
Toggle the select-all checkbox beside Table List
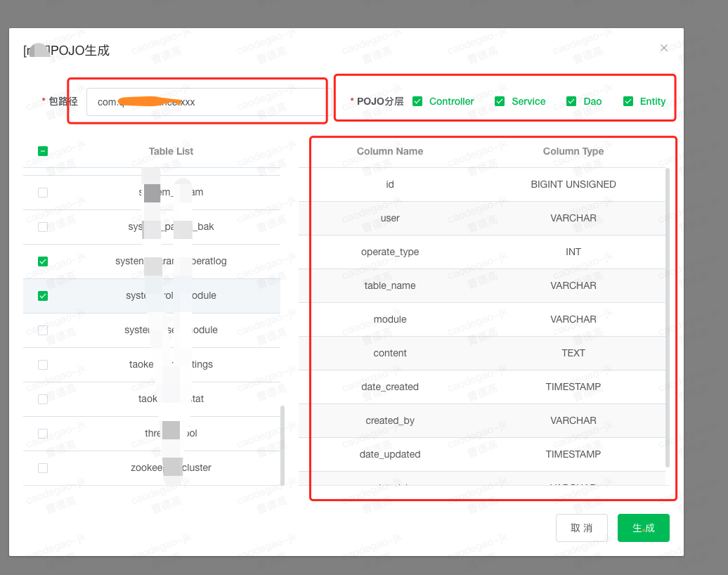point(43,151)
